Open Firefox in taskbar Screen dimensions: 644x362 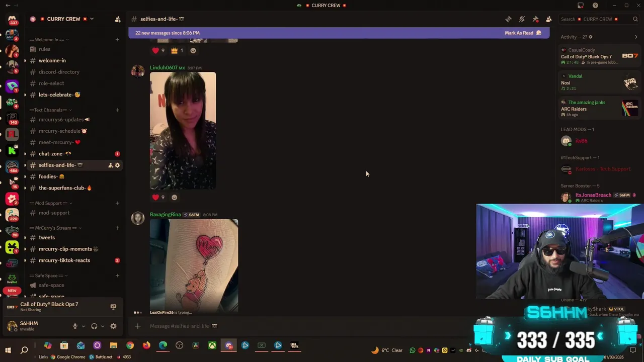[x=146, y=345]
